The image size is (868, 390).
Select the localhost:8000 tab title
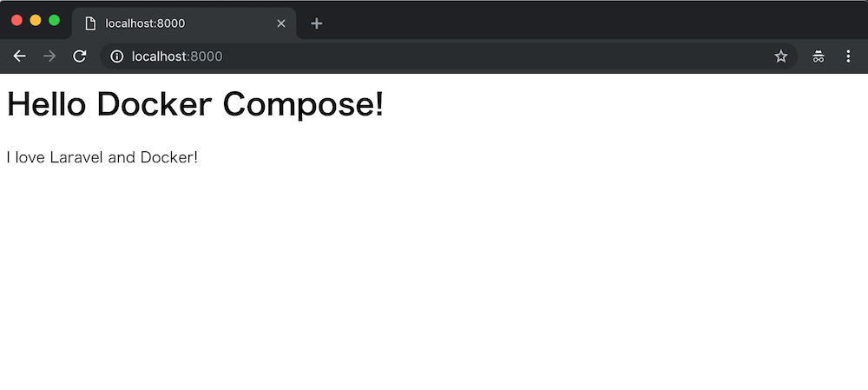point(145,23)
